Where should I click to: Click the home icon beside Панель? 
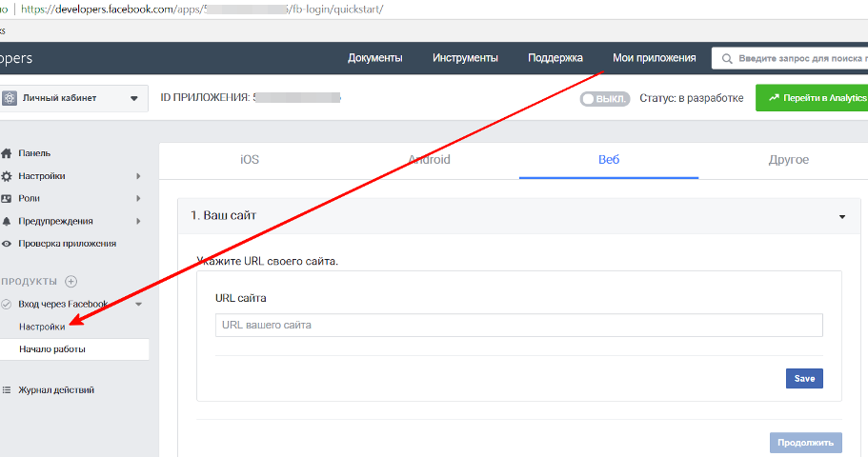[x=6, y=153]
